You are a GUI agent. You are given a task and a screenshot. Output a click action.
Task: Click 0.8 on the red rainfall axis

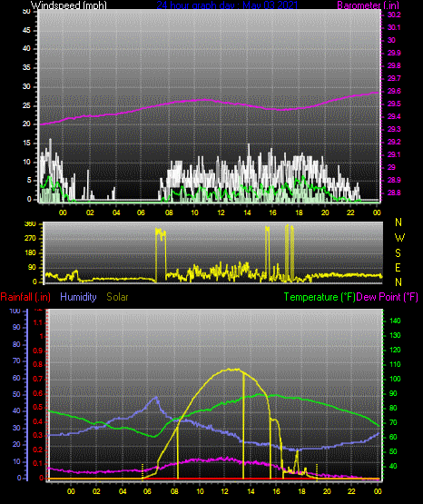pos(38,365)
